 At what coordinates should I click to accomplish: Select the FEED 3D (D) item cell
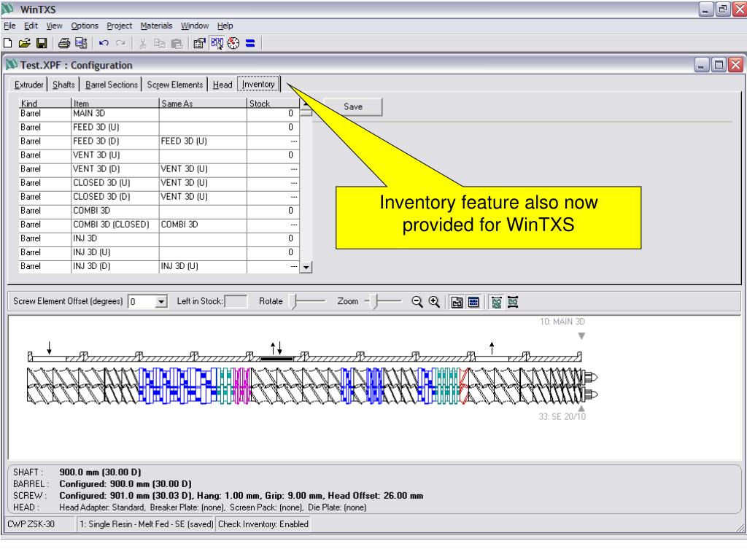click(x=115, y=141)
